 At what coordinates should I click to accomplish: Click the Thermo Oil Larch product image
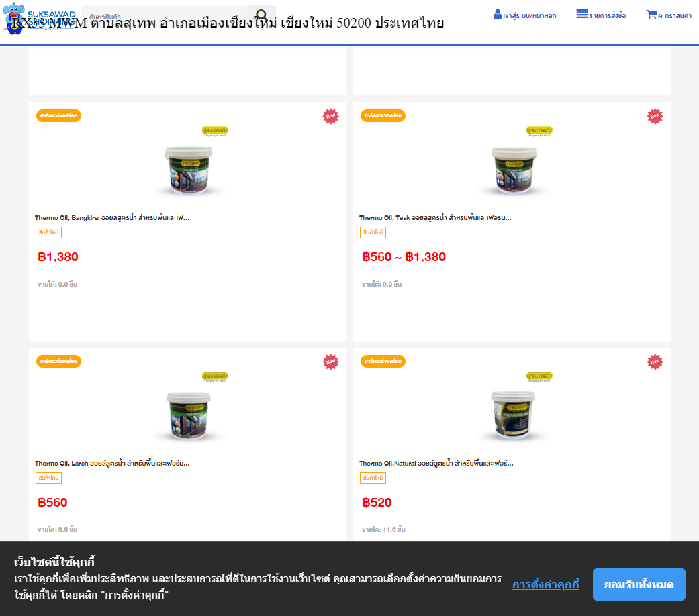point(188,411)
